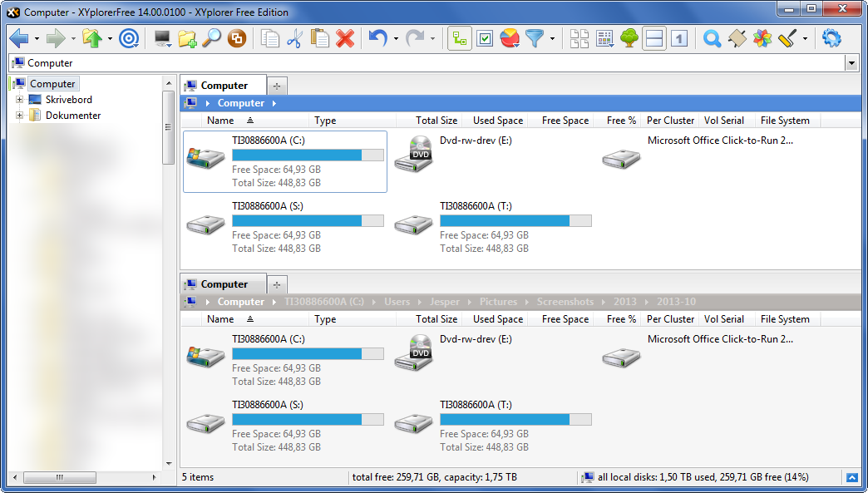Click Computer in the breadcrumb path
868x493 pixels.
click(241, 103)
